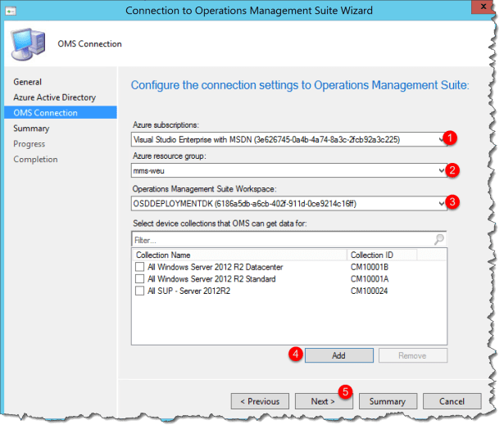Screen dimensions: 504x429
Task: Cancel the wizard
Action: [452, 401]
